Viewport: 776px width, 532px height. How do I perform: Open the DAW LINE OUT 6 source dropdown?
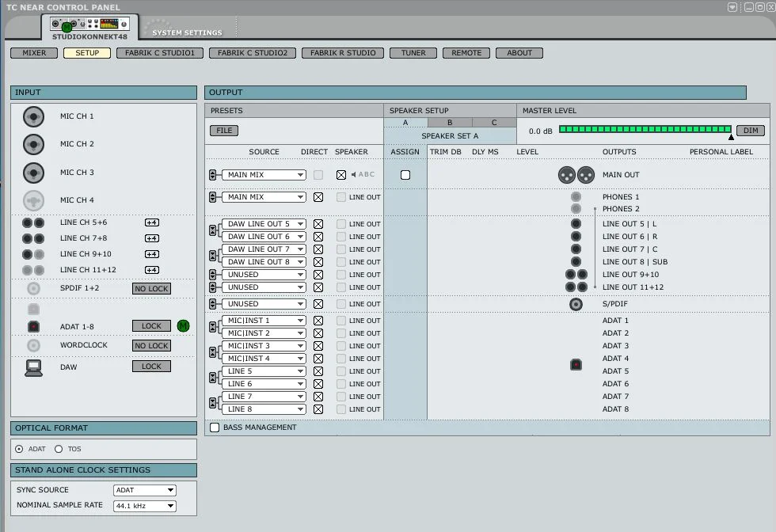click(x=264, y=237)
